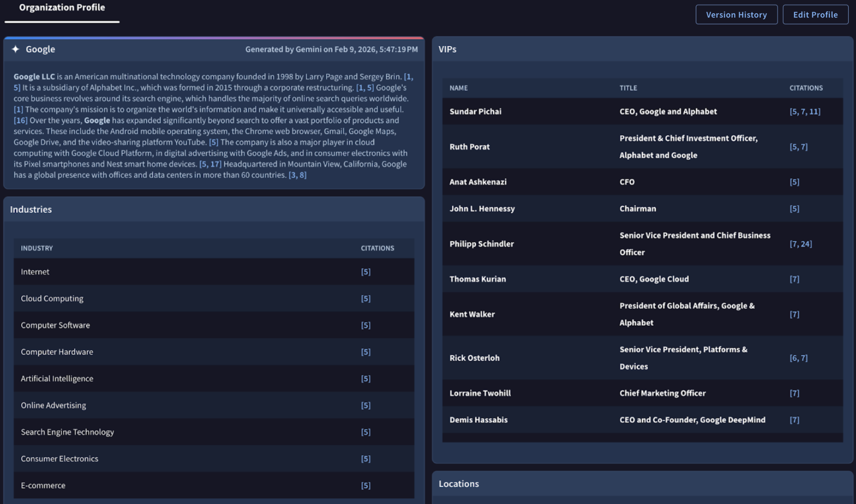The image size is (856, 504).
Task: Click the Cloud Computing citation [5]
Action: pos(366,298)
